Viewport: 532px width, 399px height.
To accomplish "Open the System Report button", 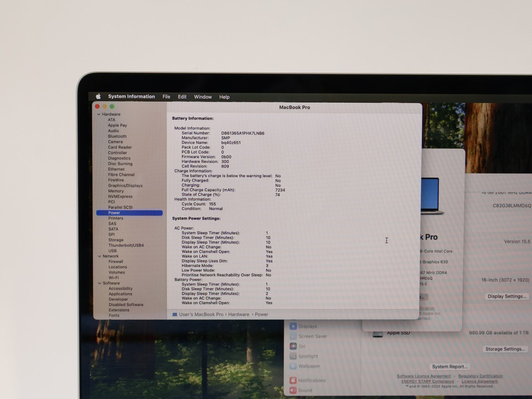I will tap(450, 367).
